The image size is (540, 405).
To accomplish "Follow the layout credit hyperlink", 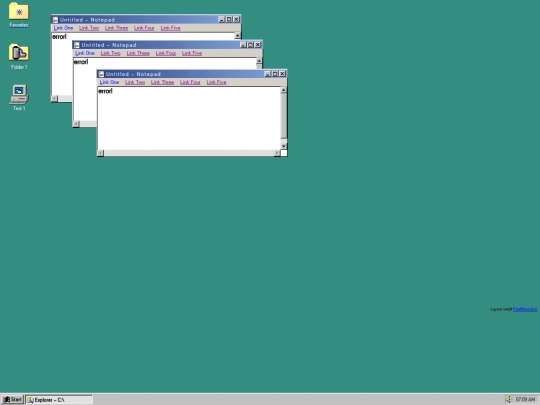I will coord(525,309).
